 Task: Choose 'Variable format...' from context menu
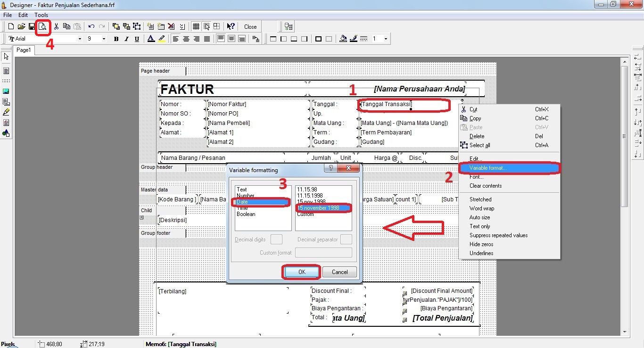(488, 168)
